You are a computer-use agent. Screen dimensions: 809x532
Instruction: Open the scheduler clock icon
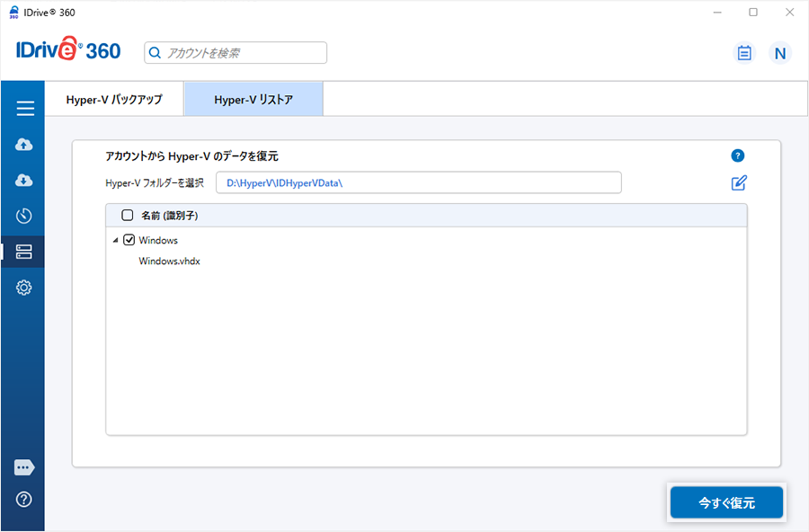[24, 216]
